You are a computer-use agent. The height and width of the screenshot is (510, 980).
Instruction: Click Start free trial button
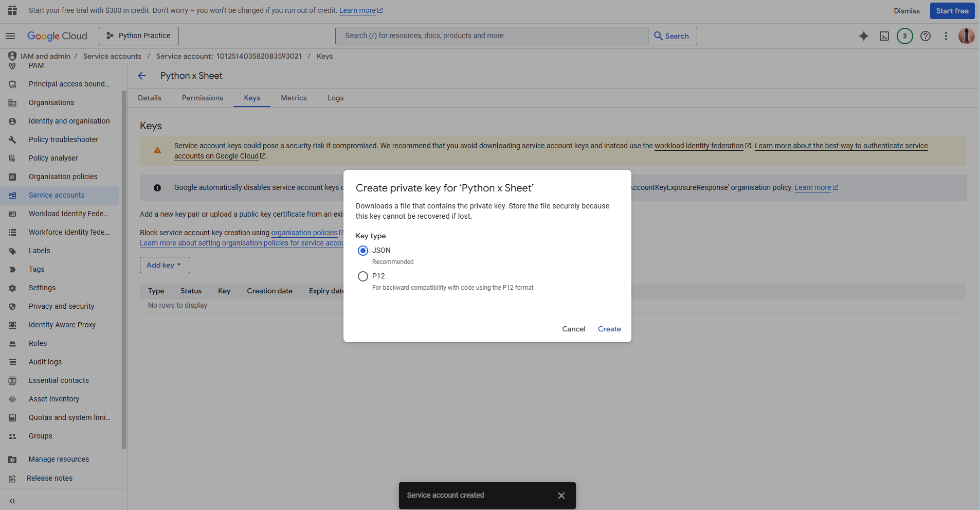pyautogui.click(x=952, y=11)
